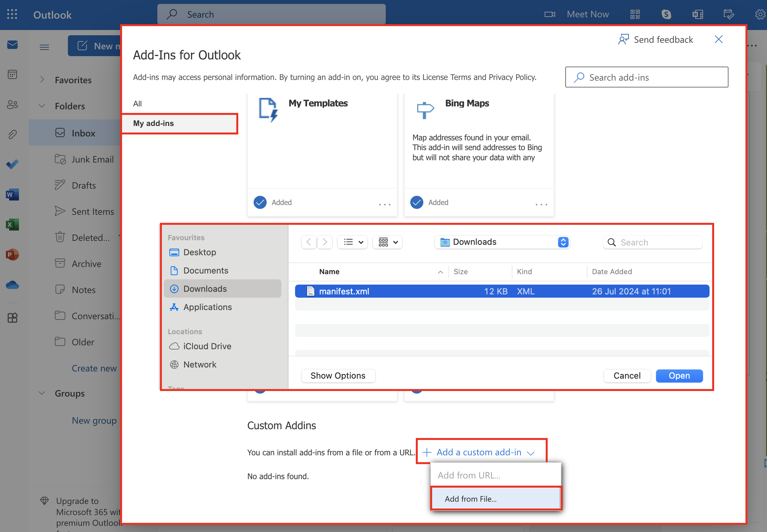Select iCloud Drive under Locations
This screenshot has height=532, width=767.
(223, 346)
